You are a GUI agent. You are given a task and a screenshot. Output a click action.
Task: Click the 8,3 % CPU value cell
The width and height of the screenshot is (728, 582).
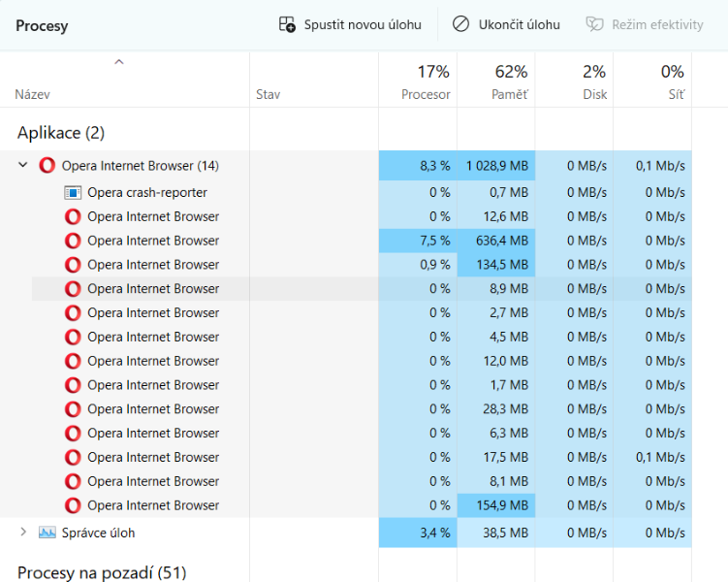[418, 165]
